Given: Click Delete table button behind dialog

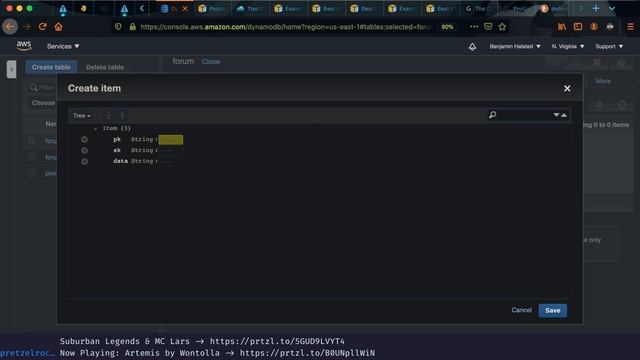Looking at the screenshot, I should pyautogui.click(x=105, y=67).
